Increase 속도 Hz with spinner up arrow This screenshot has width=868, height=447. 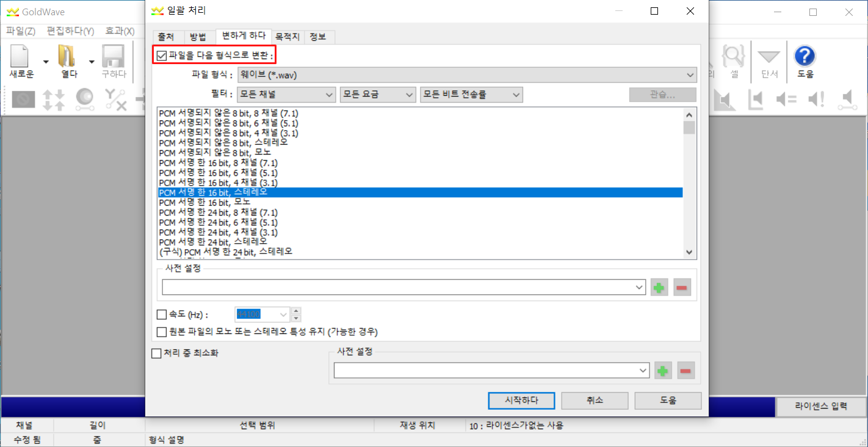pyautogui.click(x=296, y=311)
